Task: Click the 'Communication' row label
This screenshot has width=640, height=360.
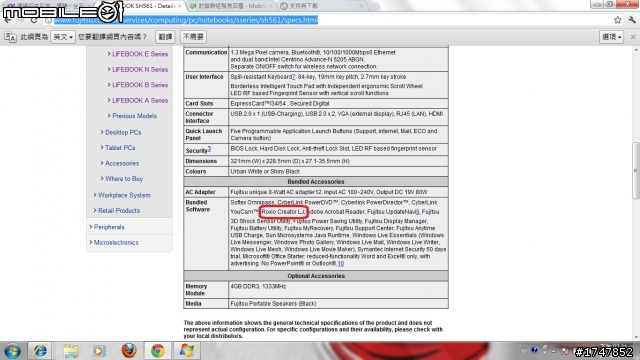Action: coord(206,53)
